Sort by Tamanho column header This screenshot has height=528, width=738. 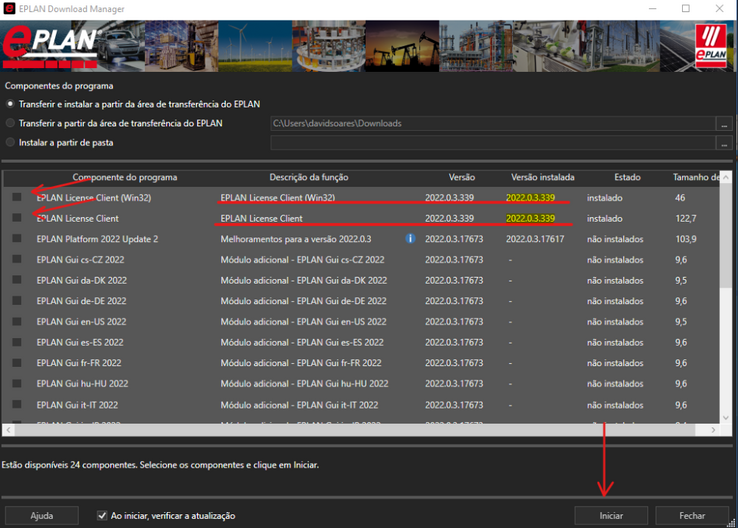click(x=696, y=177)
